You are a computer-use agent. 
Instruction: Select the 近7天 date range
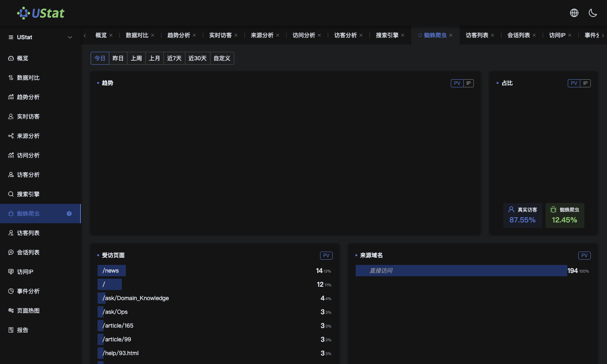(174, 58)
